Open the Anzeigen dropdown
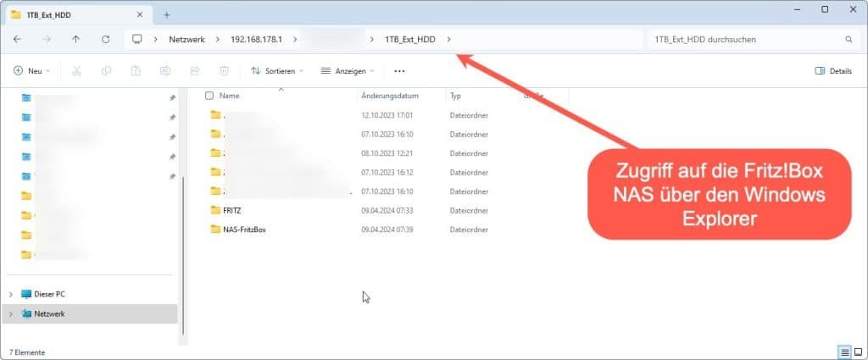 pyautogui.click(x=348, y=71)
